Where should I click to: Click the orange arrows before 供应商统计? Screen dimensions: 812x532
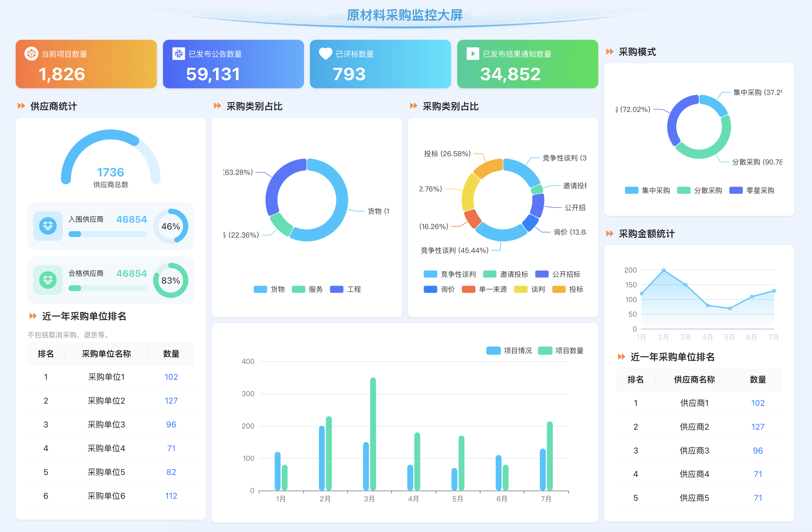[x=22, y=106]
